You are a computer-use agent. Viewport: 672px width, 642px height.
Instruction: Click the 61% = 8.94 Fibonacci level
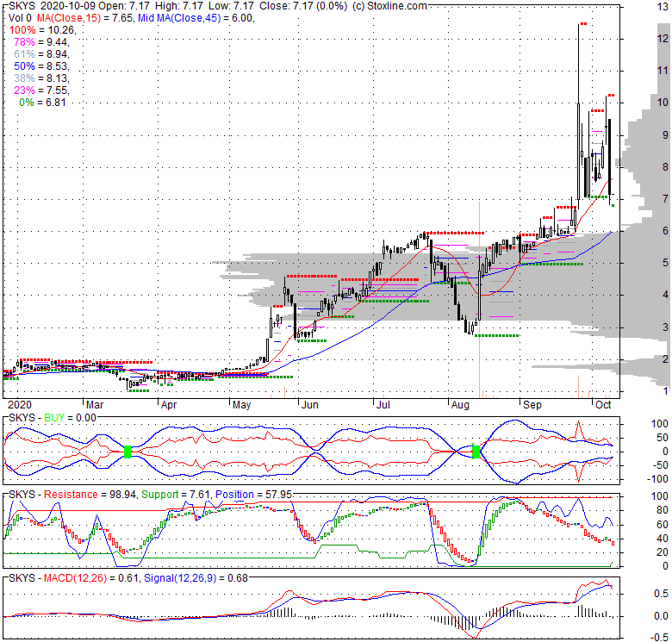tap(41, 54)
